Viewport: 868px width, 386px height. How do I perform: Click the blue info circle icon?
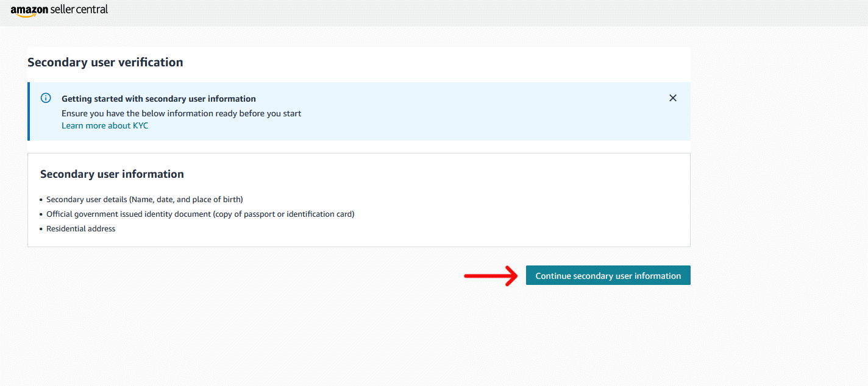(x=46, y=98)
